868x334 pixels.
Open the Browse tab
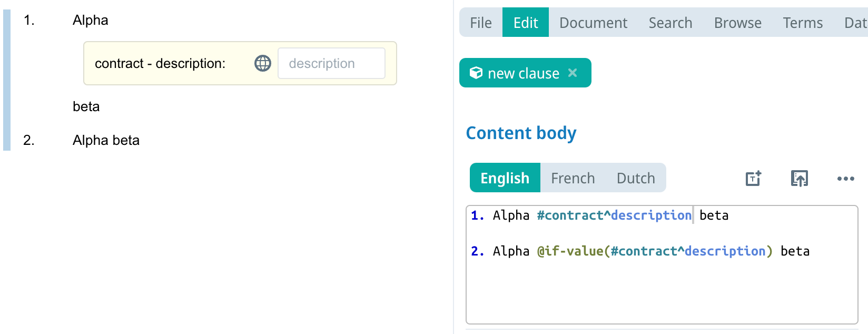click(x=737, y=23)
